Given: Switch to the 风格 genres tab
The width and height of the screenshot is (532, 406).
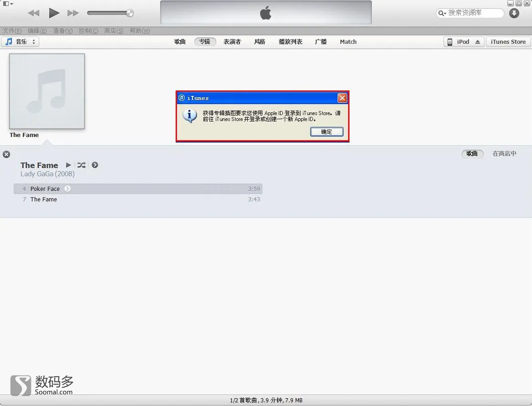Looking at the screenshot, I should (260, 42).
